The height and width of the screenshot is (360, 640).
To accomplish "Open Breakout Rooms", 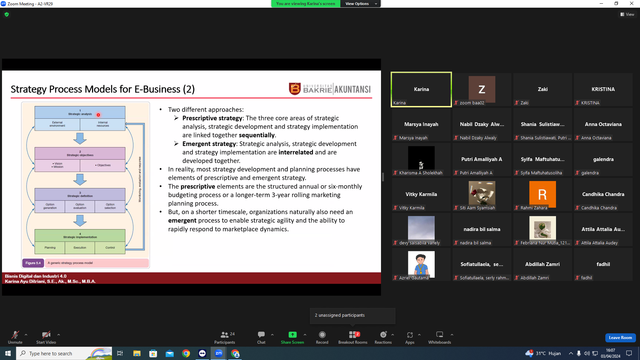I will pos(353,337).
